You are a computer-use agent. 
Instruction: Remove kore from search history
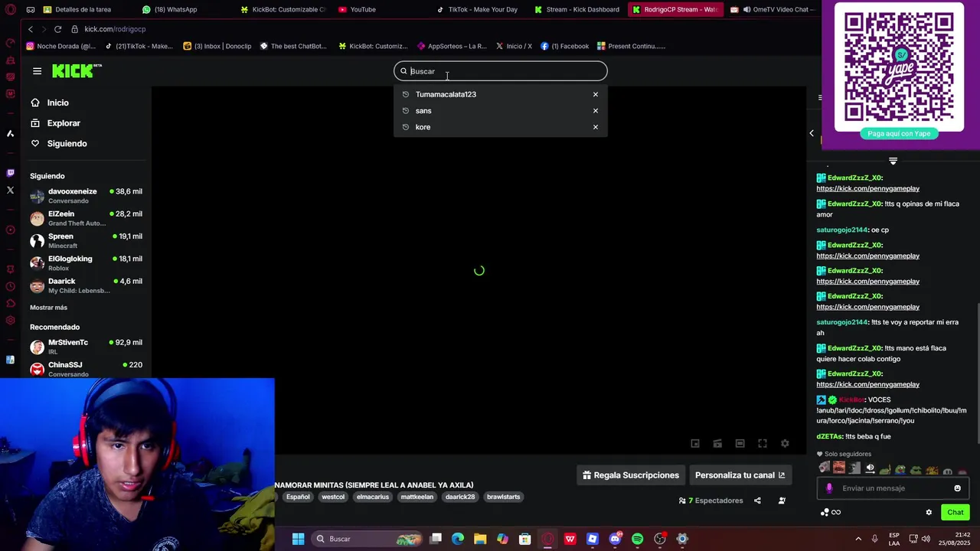click(595, 127)
